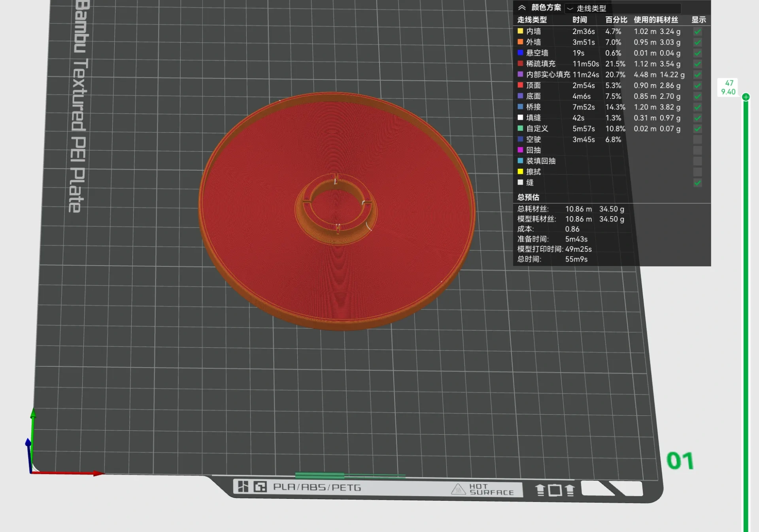Click the yellow 内墙 color swatch
The image size is (759, 532).
(520, 31)
